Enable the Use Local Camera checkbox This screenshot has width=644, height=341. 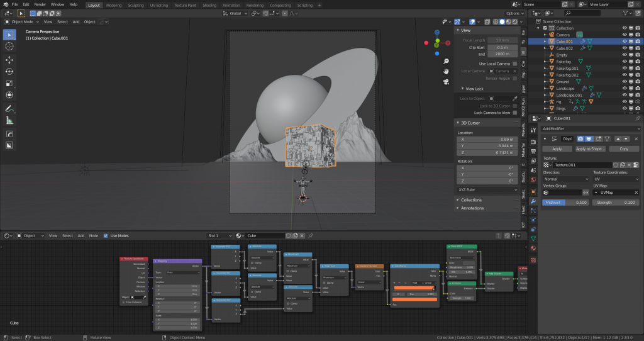(x=514, y=64)
